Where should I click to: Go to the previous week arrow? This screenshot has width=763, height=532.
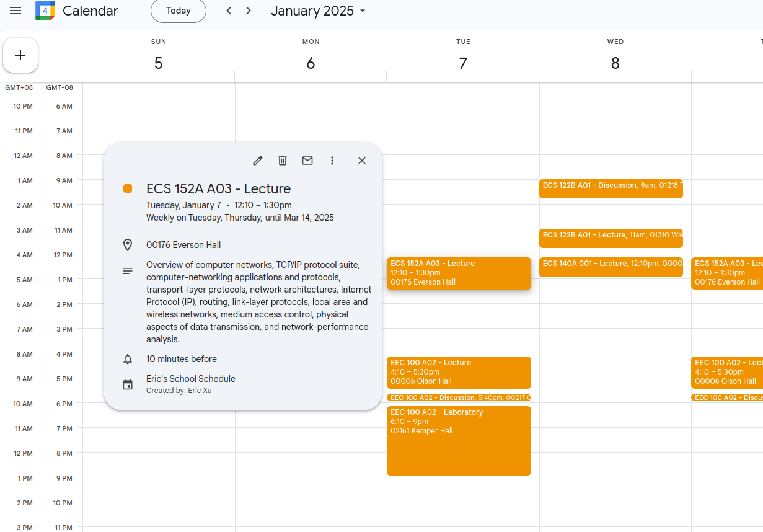tap(229, 11)
